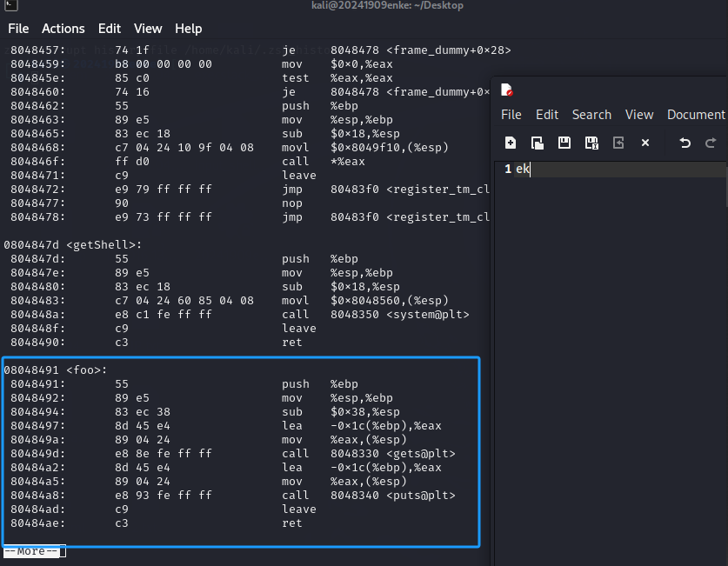The image size is (728, 566).
Task: Click 'movl $0x8049f10,(%esp)' instruction
Action: (365, 148)
